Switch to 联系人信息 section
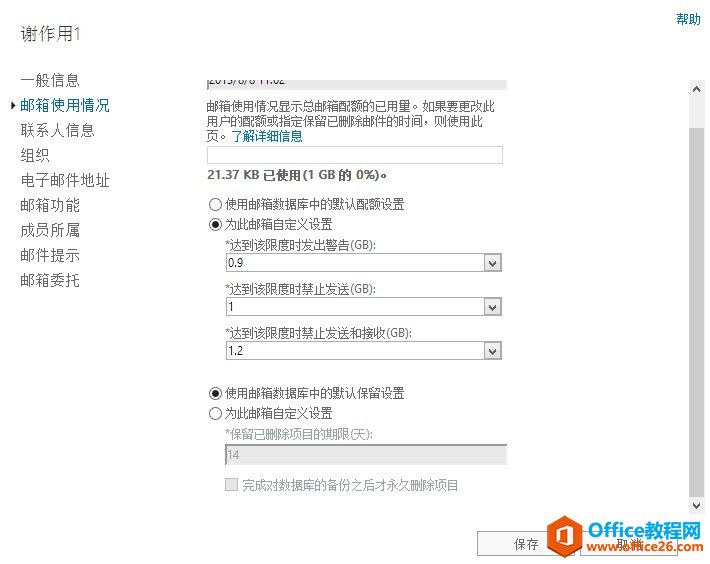Image resolution: width=710 pixels, height=564 pixels. (58, 130)
